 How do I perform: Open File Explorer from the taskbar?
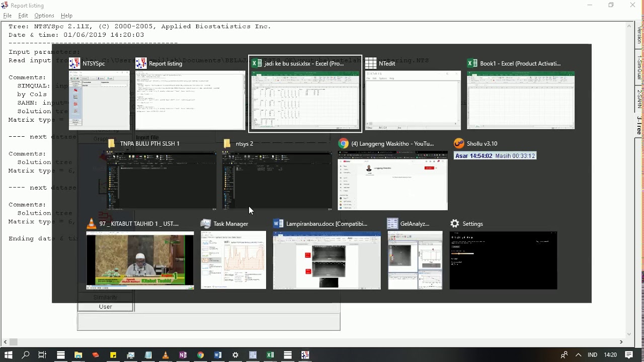click(78, 355)
